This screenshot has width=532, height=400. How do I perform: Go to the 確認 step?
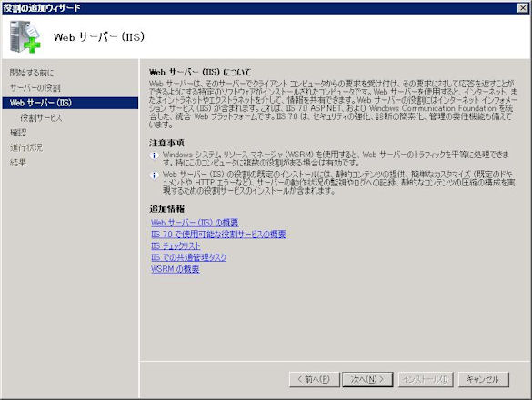(x=18, y=133)
